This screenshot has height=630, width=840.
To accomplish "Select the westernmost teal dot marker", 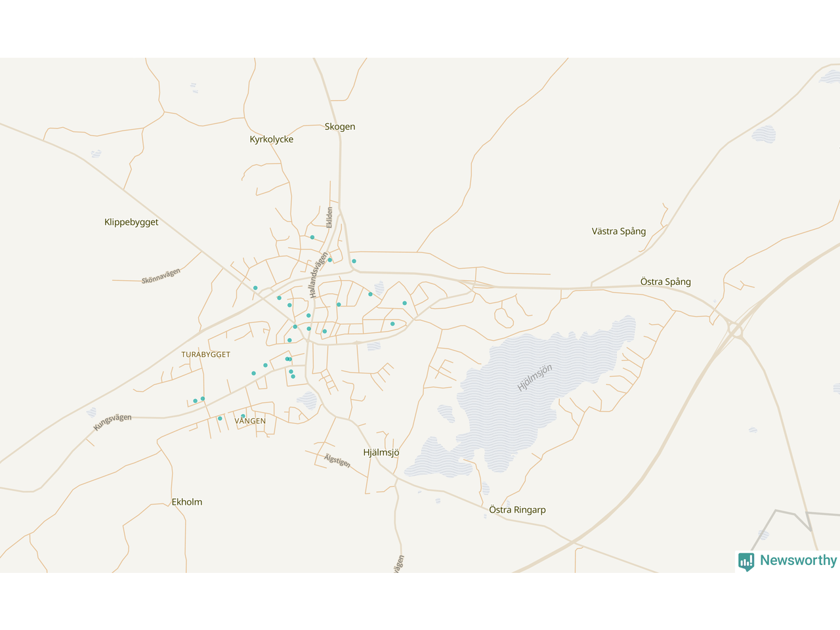I will (196, 401).
